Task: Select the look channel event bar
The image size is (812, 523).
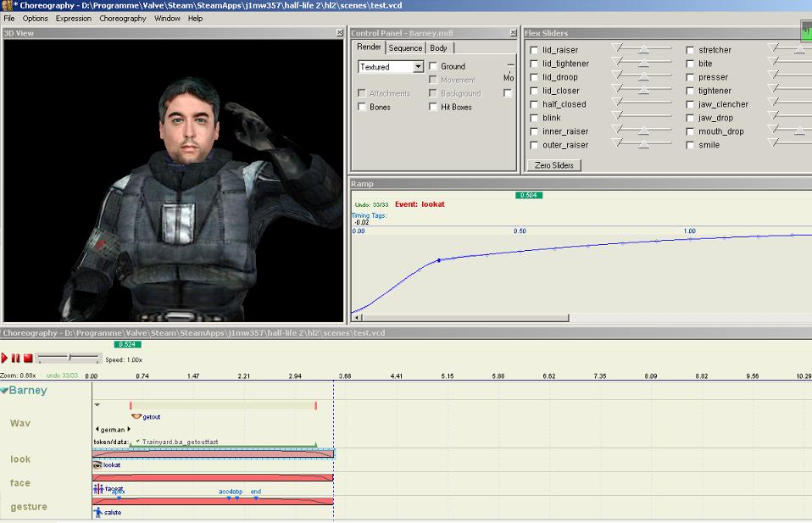Action: click(x=213, y=453)
